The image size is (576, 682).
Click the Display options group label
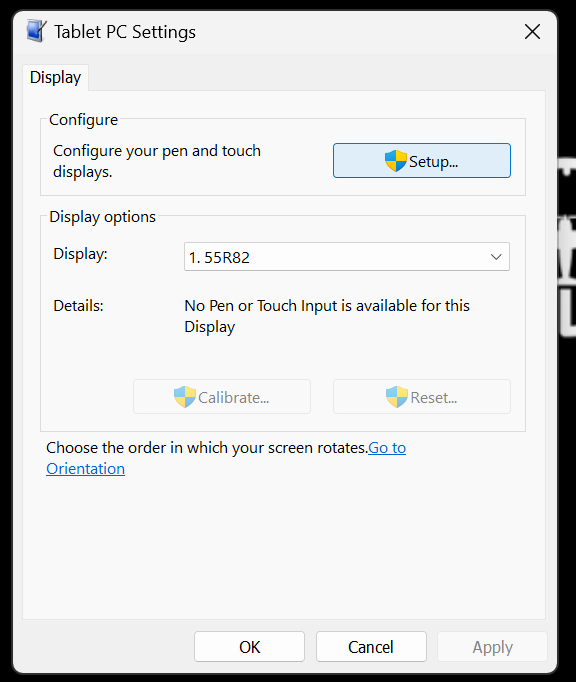click(103, 217)
